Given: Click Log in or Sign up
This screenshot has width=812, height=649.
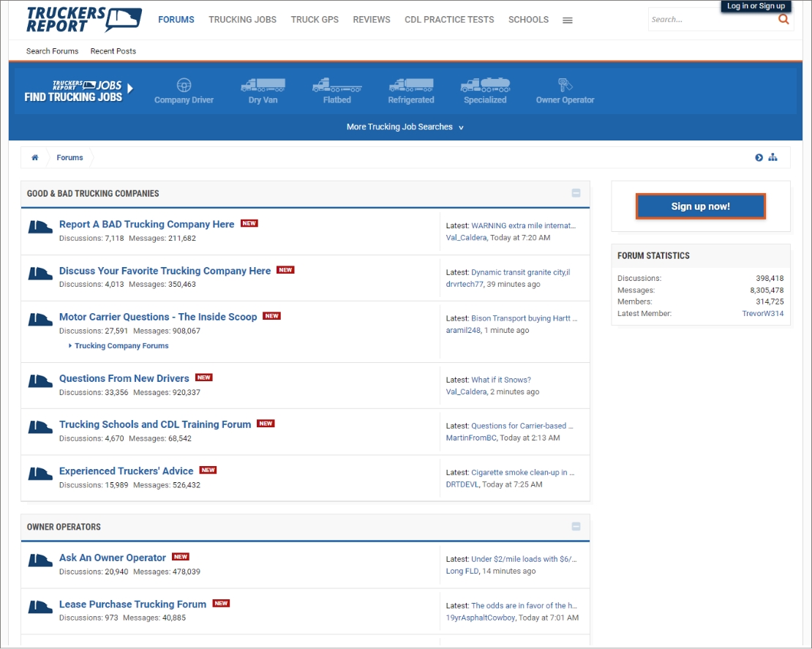Looking at the screenshot, I should [756, 6].
